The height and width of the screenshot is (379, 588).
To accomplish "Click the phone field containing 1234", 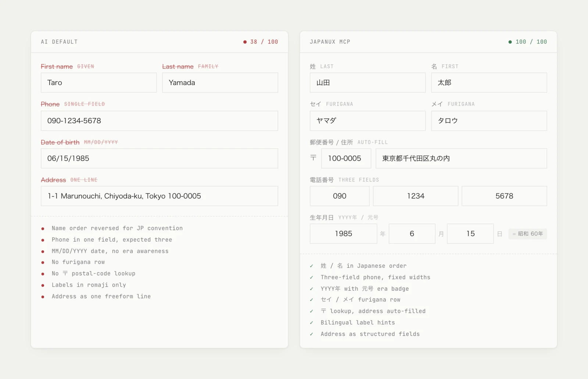I will 416,196.
